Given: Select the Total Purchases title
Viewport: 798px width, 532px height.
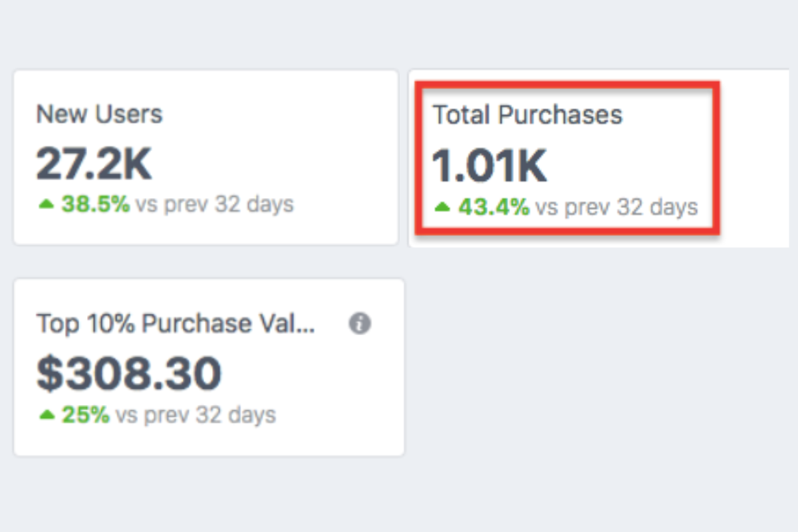Looking at the screenshot, I should click(x=527, y=114).
